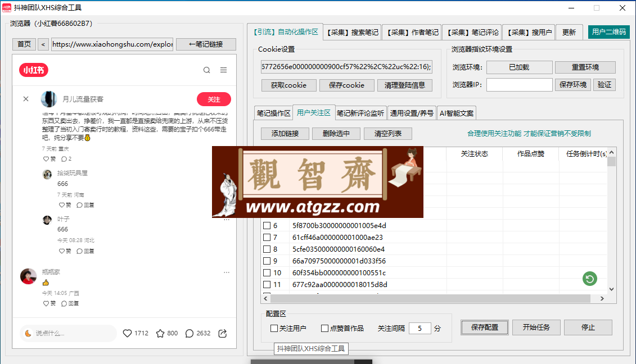Select the row 9 checkbox
This screenshot has width=636, height=364.
click(267, 261)
